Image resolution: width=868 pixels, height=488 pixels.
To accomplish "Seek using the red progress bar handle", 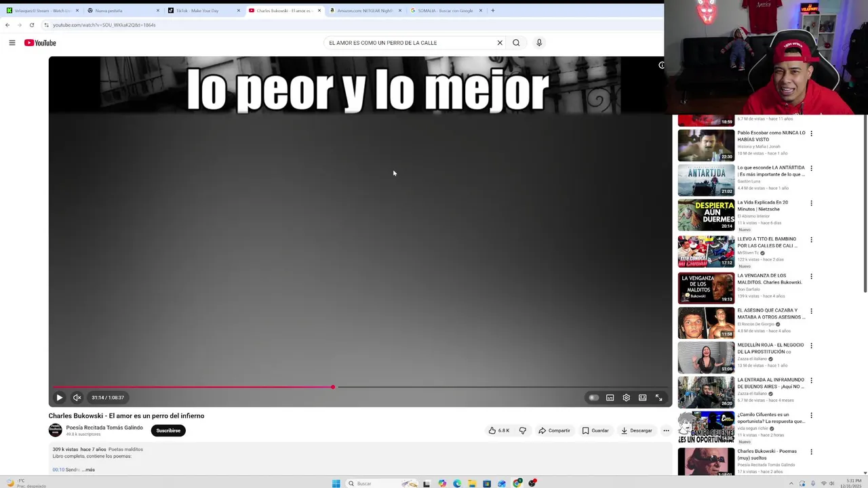I will click(x=333, y=387).
